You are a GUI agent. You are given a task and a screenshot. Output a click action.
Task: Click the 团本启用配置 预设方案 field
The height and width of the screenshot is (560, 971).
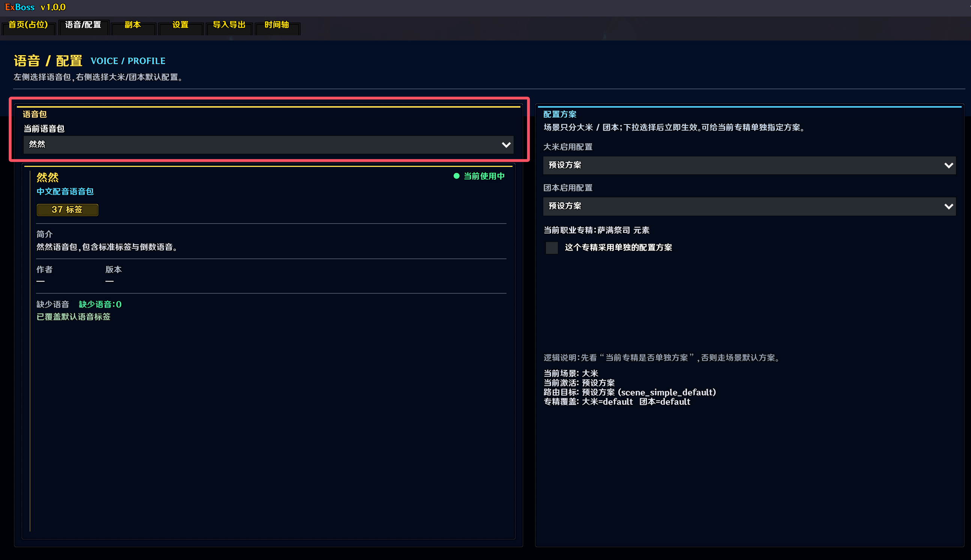point(749,207)
